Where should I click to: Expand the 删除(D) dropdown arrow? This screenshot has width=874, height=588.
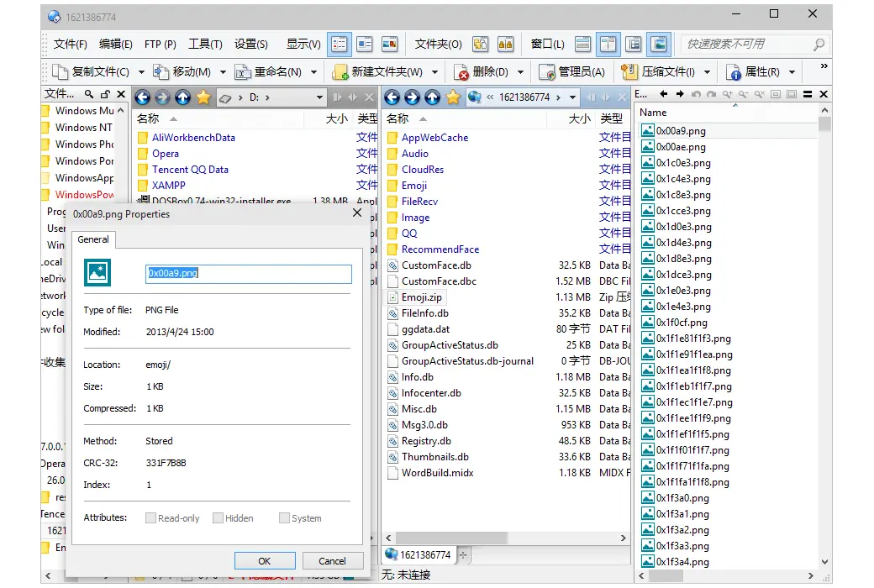520,72
